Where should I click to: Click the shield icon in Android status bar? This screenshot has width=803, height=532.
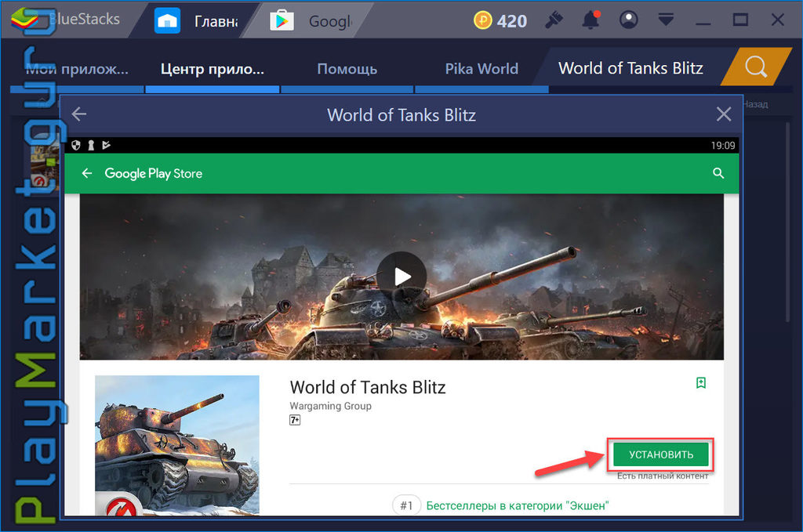click(x=76, y=145)
